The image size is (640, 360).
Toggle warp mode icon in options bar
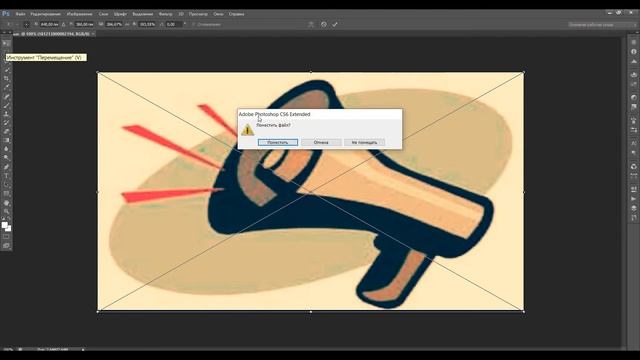click(311, 24)
